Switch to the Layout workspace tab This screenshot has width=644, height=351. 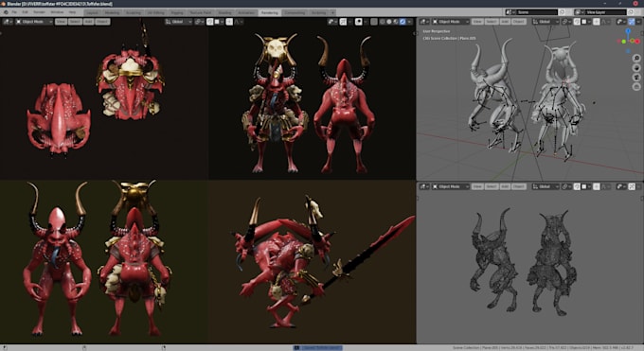coord(93,12)
